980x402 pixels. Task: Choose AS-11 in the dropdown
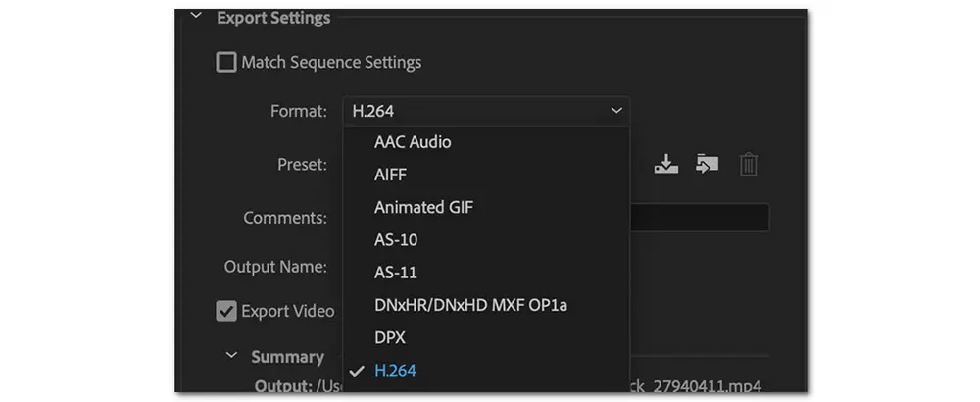pyautogui.click(x=396, y=272)
